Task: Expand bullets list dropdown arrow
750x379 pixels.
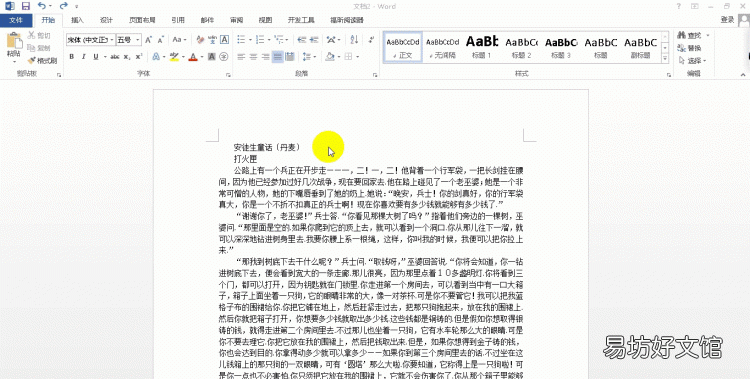Action: pos(250,40)
